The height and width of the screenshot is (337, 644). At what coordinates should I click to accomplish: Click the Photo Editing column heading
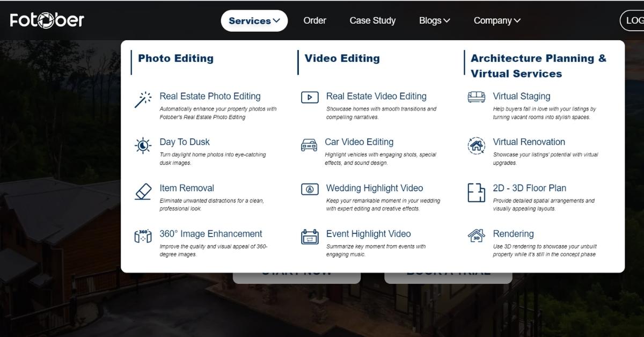(175, 58)
